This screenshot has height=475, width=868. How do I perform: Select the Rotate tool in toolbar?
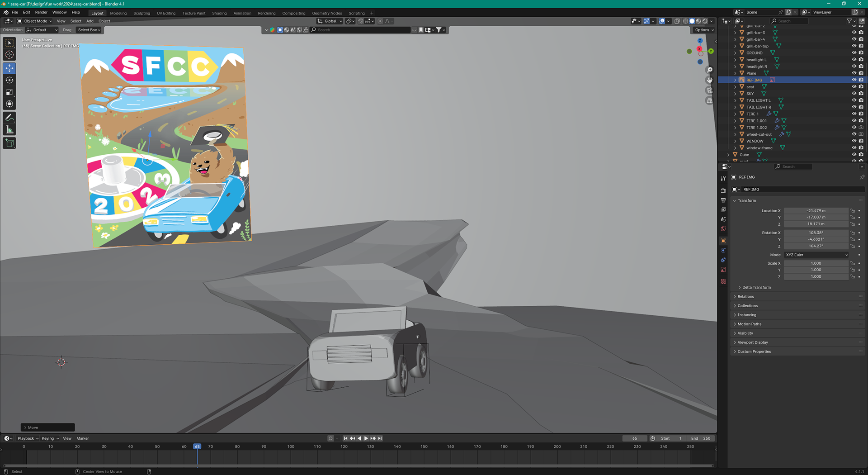[9, 80]
